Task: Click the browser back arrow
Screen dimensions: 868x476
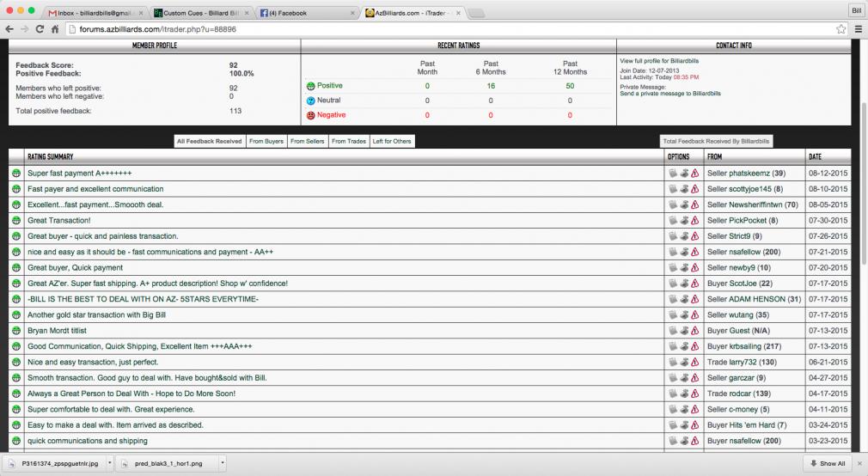Action: (9, 28)
